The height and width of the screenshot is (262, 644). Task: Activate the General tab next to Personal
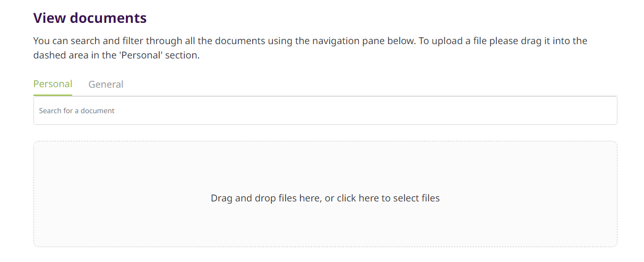point(106,84)
